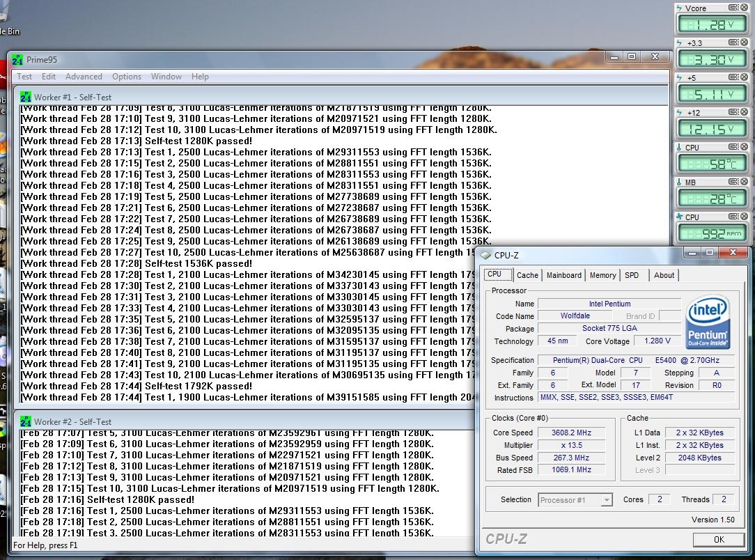The image size is (755, 560).
Task: Switch to the Cache tab in CPU-Z
Action: click(527, 275)
